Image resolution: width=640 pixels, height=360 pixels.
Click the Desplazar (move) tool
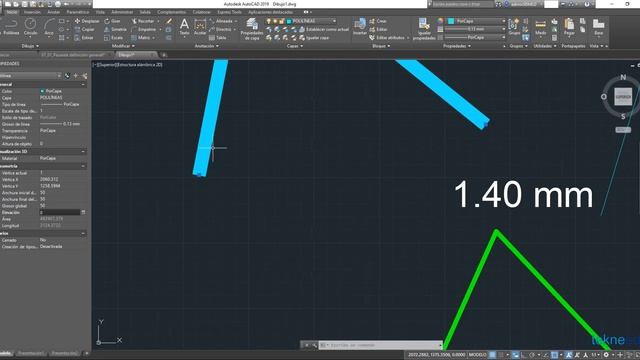coord(87,21)
